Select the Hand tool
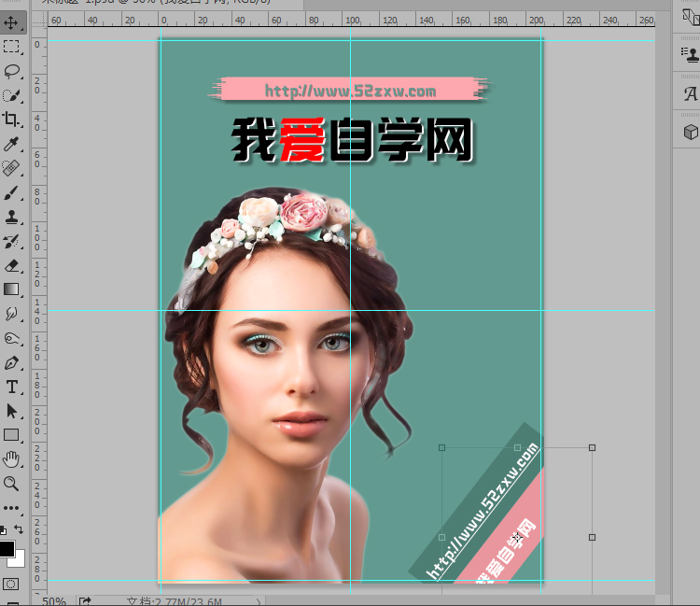This screenshot has width=700, height=606. pyautogui.click(x=11, y=459)
